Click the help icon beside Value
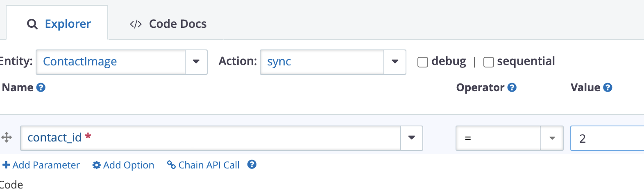Screen dimensions: 644x193 pyautogui.click(x=608, y=88)
